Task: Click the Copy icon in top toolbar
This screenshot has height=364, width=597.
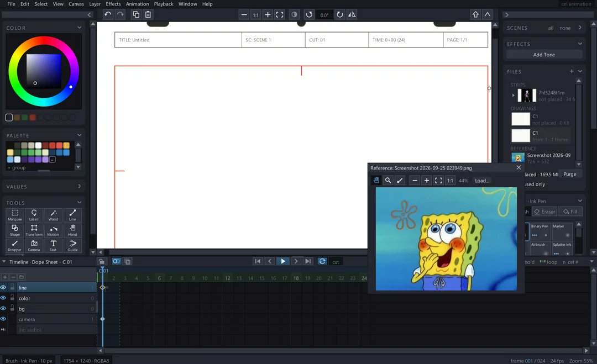Action: pyautogui.click(x=136, y=14)
